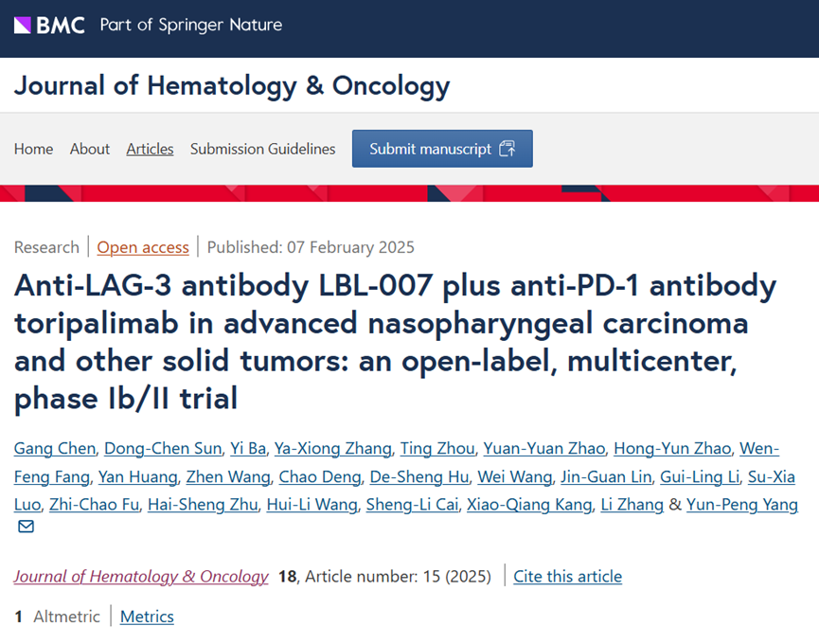This screenshot has height=644, width=819.
Task: Open author Hong-Yun Zhao link
Action: point(672,448)
